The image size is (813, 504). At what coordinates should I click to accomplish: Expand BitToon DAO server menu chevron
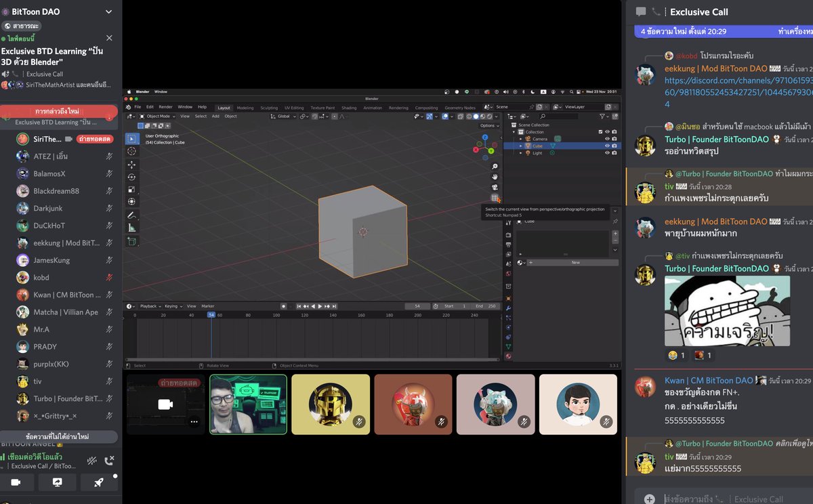108,12
